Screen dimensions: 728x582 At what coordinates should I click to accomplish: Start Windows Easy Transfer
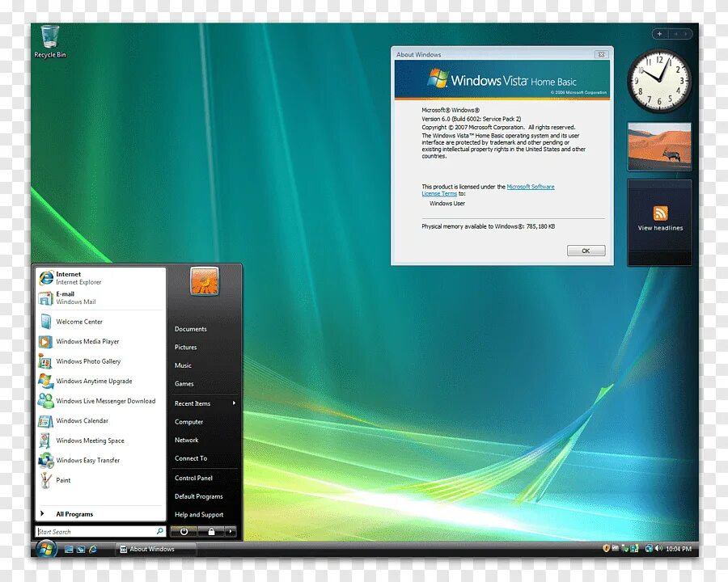[100, 461]
